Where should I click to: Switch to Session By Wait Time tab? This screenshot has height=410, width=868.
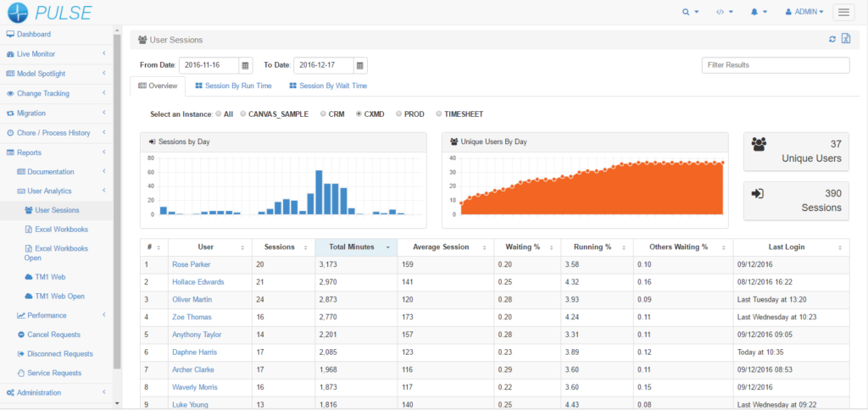click(328, 86)
